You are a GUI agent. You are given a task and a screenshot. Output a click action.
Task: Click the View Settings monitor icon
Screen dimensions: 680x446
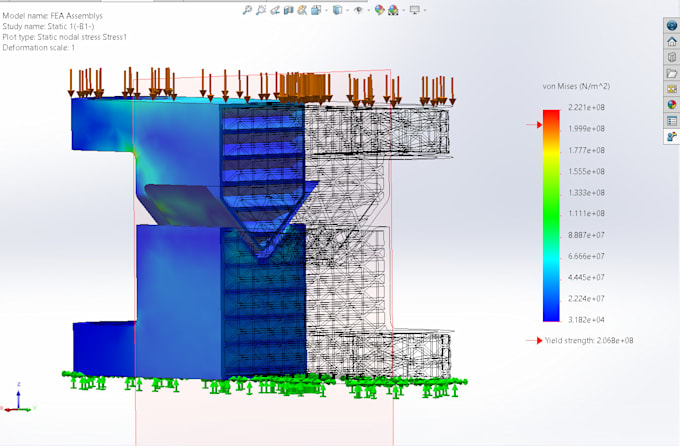[415, 10]
